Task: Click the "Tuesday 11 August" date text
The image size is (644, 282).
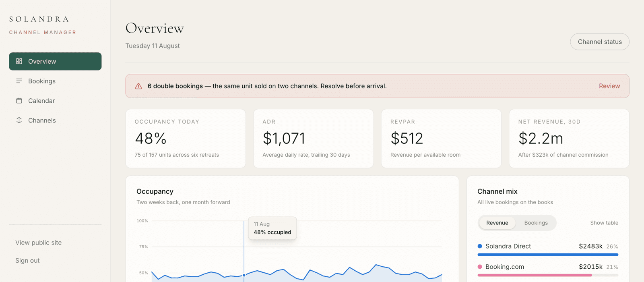Action: [153, 46]
